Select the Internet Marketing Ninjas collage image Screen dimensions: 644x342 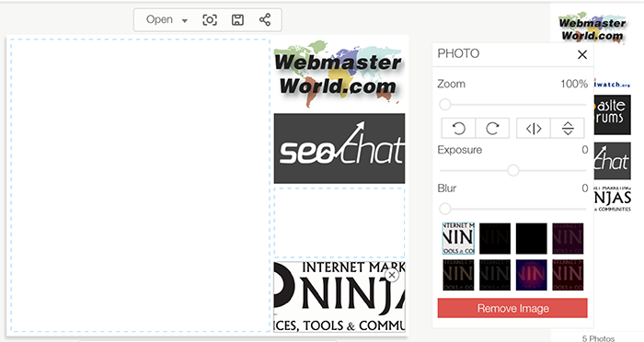(339, 297)
